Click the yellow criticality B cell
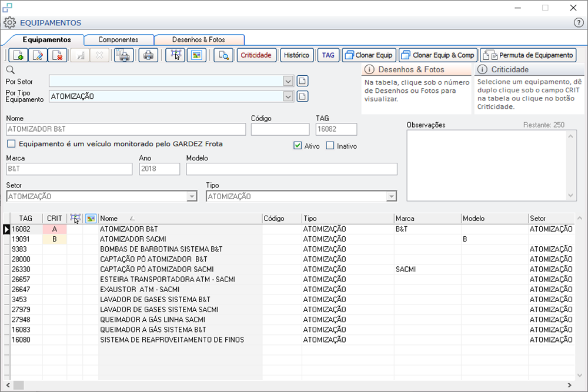 (x=54, y=239)
